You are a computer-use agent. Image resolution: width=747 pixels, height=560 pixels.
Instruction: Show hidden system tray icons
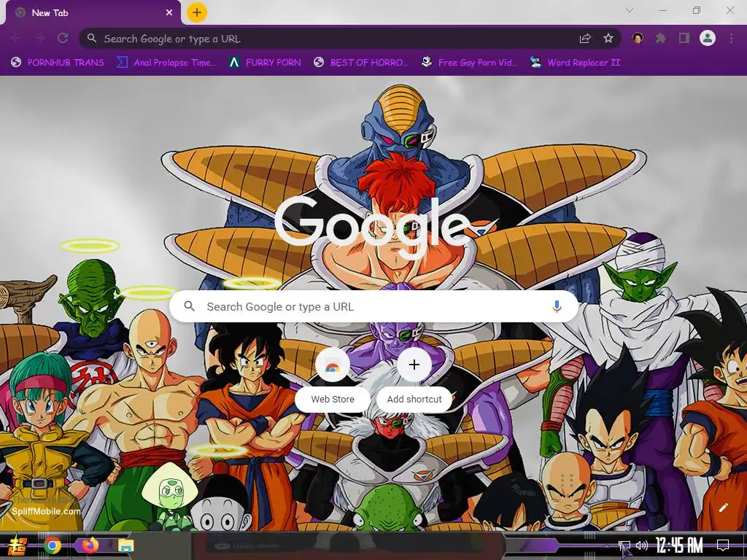(606, 545)
